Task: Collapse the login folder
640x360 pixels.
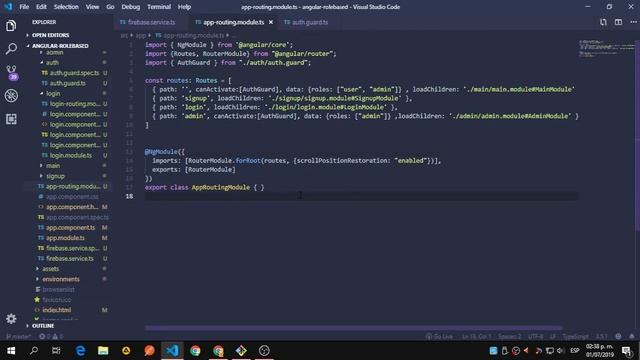Action: pyautogui.click(x=53, y=93)
